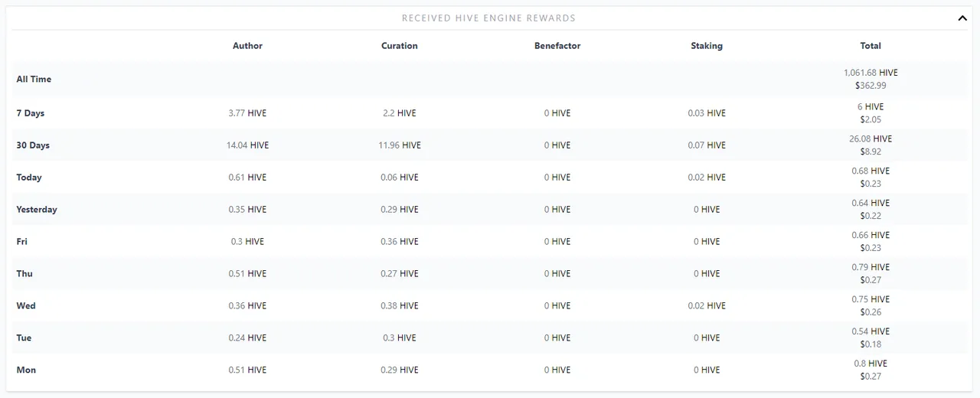The image size is (980, 398).
Task: Click Wed's dollar value '$0.26'
Action: 871,313
